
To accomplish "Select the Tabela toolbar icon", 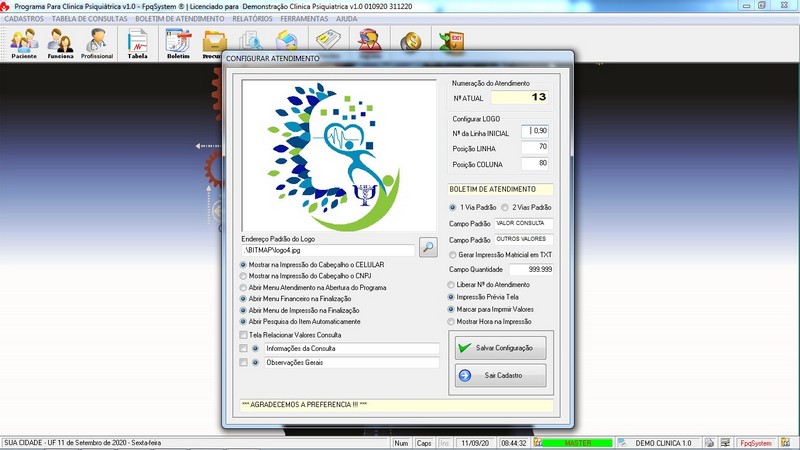I will click(137, 43).
